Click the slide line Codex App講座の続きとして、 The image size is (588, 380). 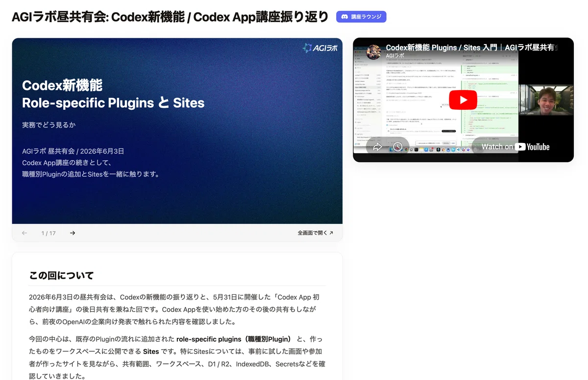click(x=68, y=163)
